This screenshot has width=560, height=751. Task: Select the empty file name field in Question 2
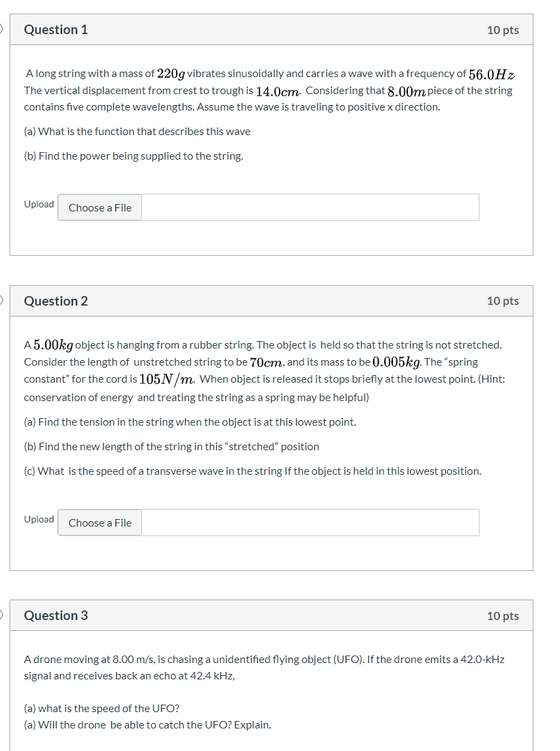tap(310, 522)
